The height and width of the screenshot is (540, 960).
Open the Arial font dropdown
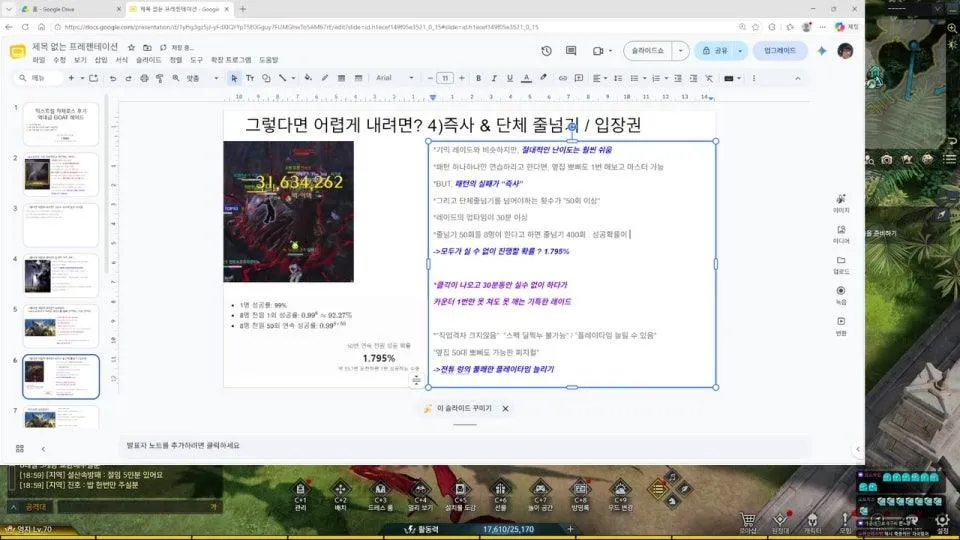click(394, 78)
